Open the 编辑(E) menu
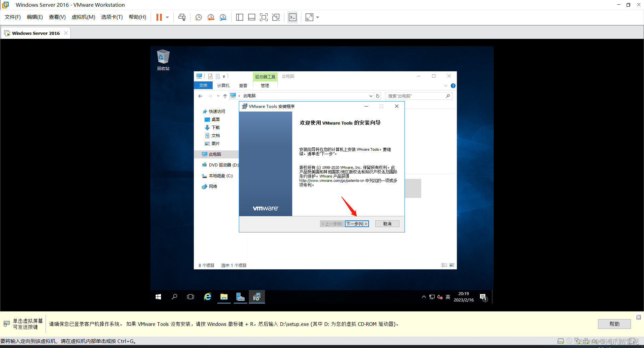Screen dimensions: 644x348 pos(35,17)
